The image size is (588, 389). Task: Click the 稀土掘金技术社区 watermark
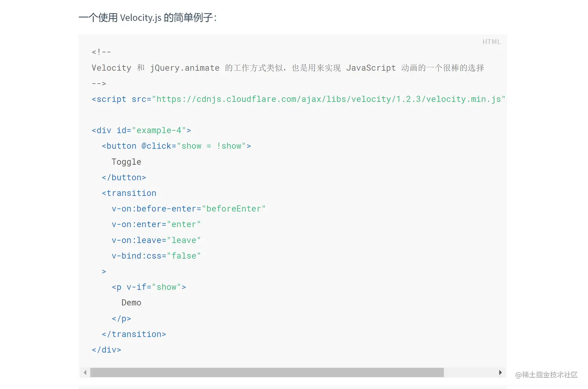(546, 375)
